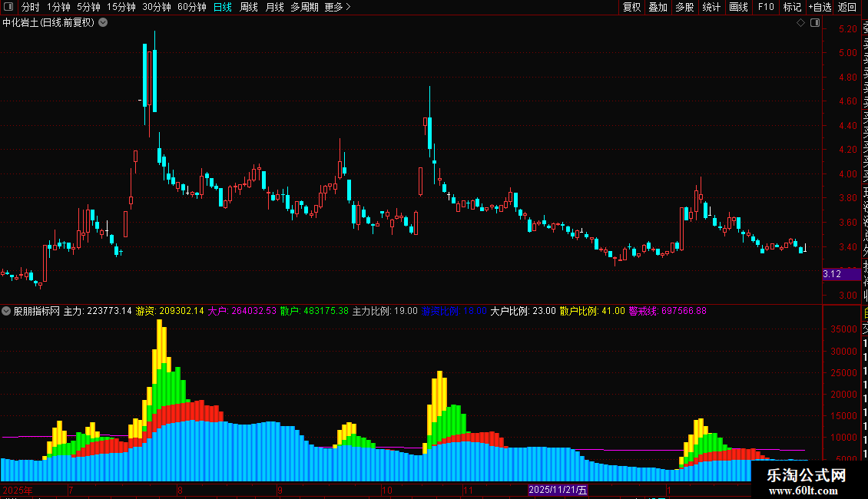This screenshot has width=868, height=499.
Task: Click month 11 on the time axis
Action: click(469, 490)
